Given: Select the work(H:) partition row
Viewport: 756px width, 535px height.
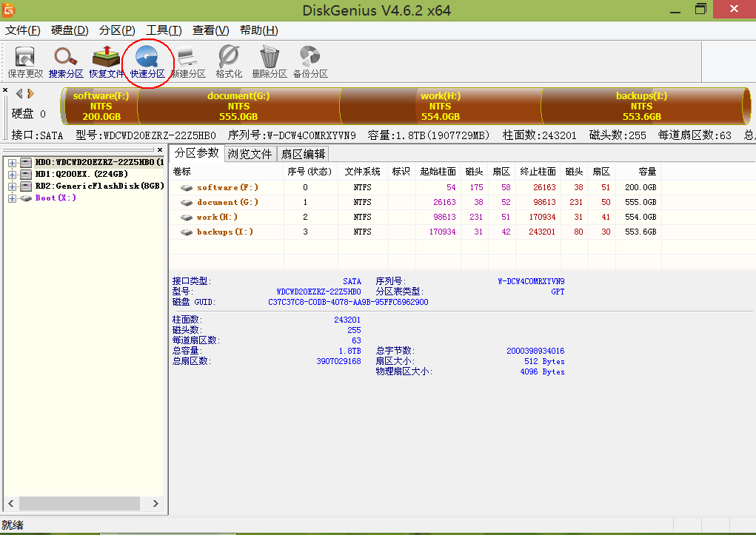Looking at the screenshot, I should (x=415, y=218).
